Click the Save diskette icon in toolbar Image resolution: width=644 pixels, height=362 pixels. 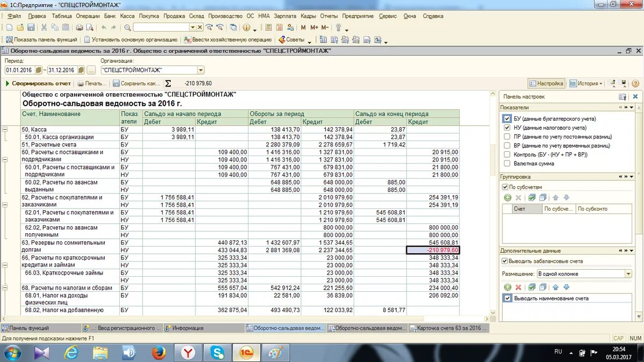pyautogui.click(x=31, y=27)
